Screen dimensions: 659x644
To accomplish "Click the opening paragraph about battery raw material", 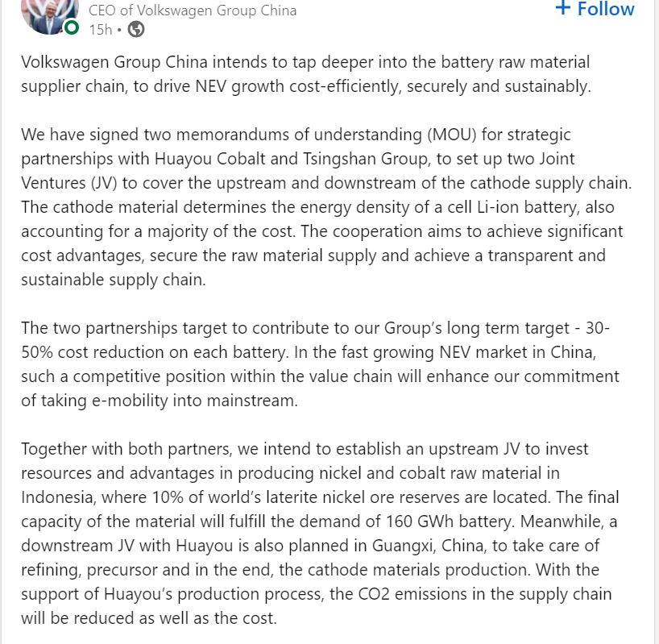I will (x=306, y=74).
